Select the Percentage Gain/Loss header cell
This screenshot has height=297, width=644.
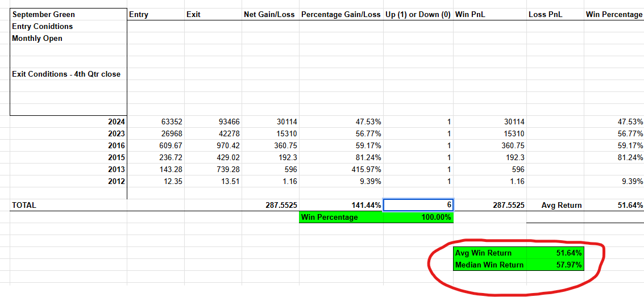click(341, 14)
